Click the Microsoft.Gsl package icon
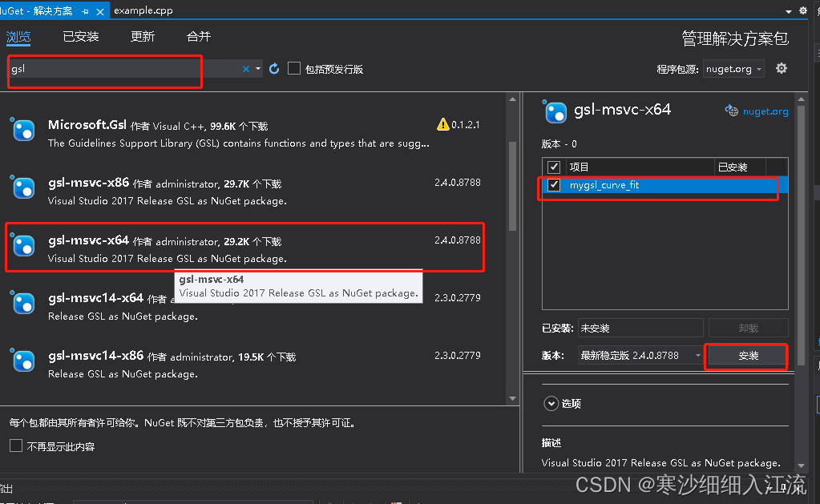The image size is (820, 504). tap(25, 130)
